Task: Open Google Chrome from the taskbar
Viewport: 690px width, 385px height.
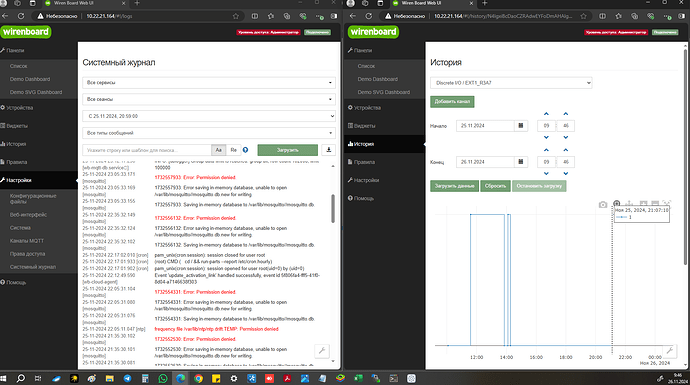Action: [x=198, y=378]
